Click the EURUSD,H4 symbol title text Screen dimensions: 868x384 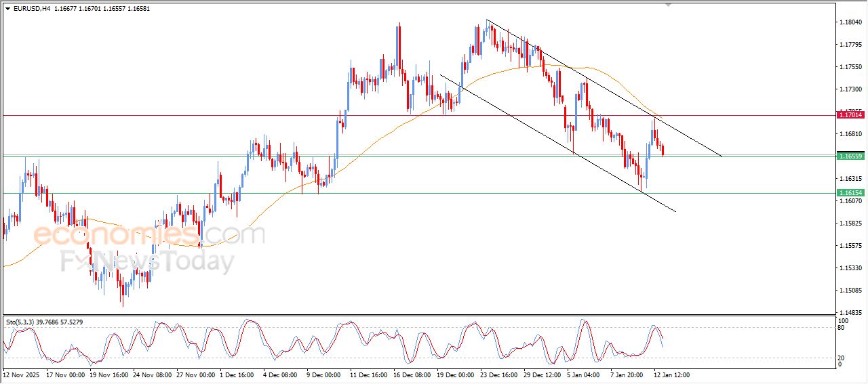[x=27, y=7]
